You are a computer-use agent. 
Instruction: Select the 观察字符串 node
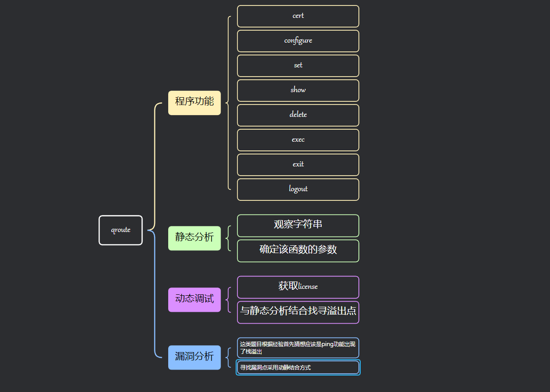[298, 225]
